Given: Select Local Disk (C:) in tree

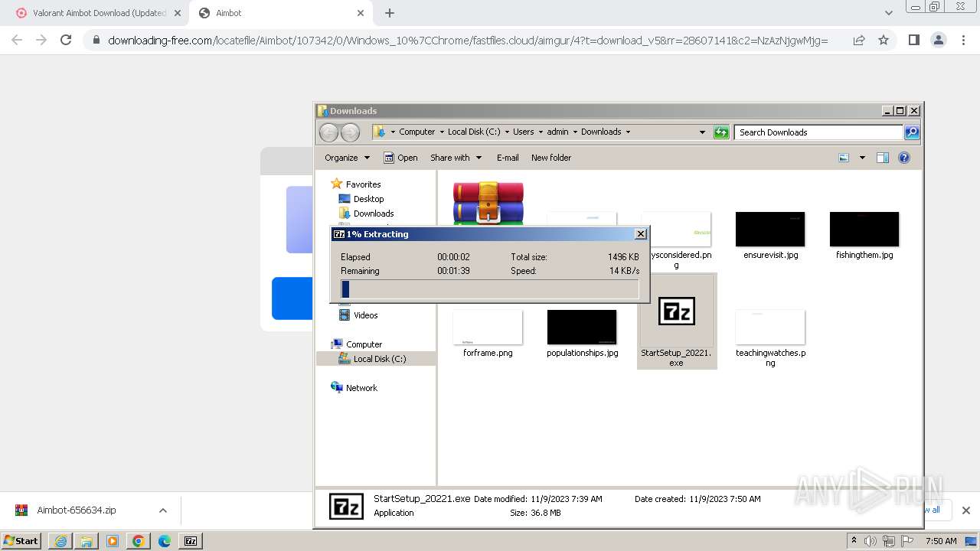Looking at the screenshot, I should click(x=380, y=359).
